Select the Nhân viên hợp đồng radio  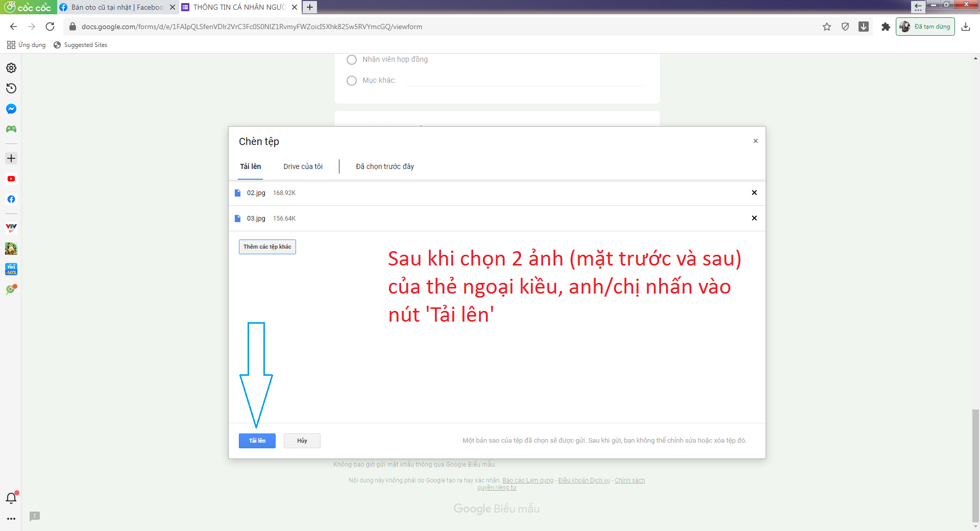pyautogui.click(x=352, y=60)
